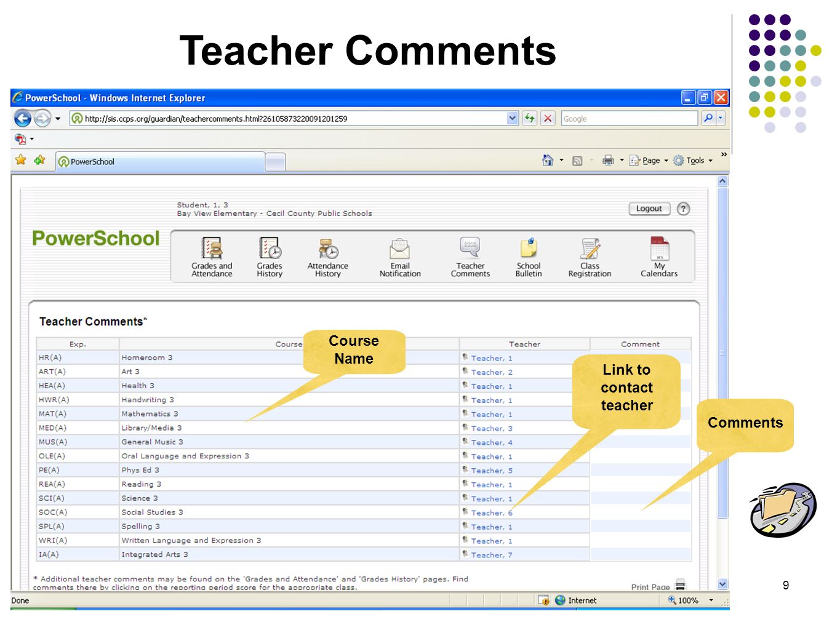Open Class Registration
This screenshot has height=630, width=840.
(590, 257)
